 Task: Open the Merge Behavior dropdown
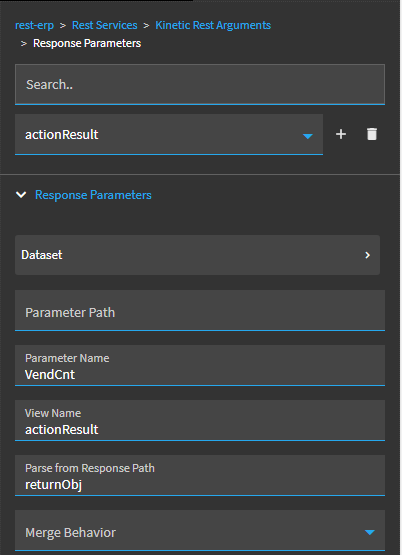(x=200, y=531)
